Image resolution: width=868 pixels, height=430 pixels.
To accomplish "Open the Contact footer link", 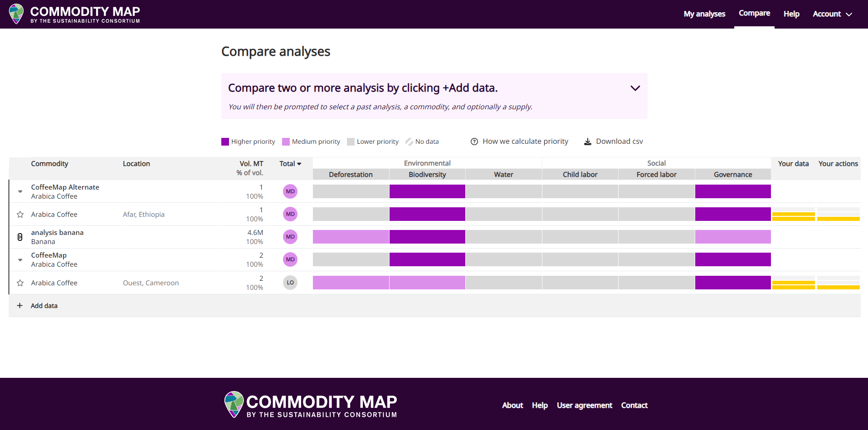I will 634,405.
